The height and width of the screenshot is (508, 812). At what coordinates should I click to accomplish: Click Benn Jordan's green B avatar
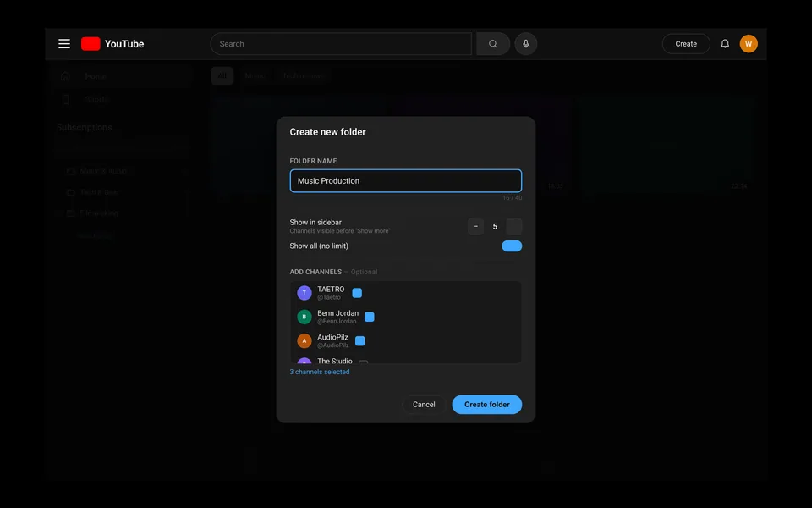coord(304,317)
